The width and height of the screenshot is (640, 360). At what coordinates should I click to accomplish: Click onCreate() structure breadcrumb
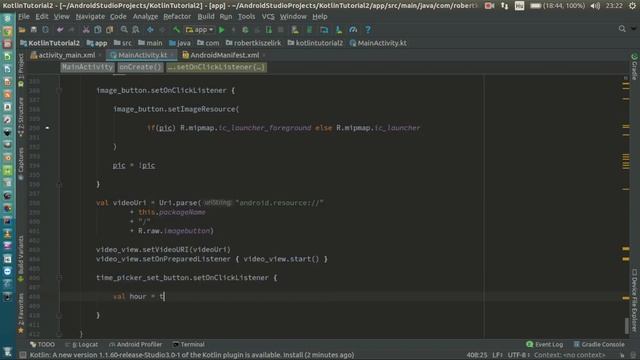140,67
